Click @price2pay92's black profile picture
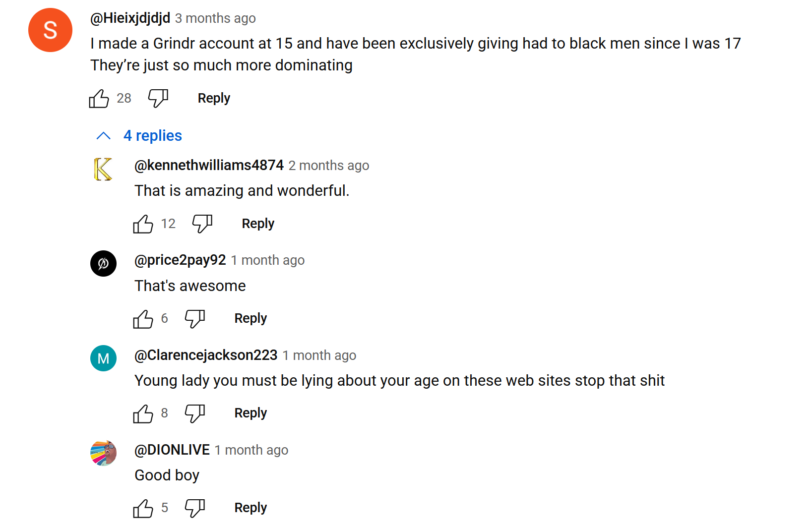This screenshot has width=812, height=529. 103,263
